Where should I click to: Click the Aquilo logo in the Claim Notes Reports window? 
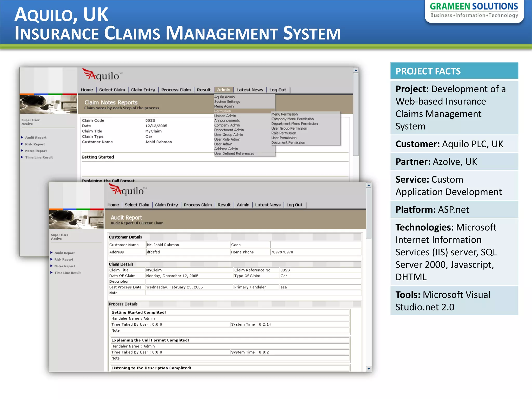tap(102, 75)
